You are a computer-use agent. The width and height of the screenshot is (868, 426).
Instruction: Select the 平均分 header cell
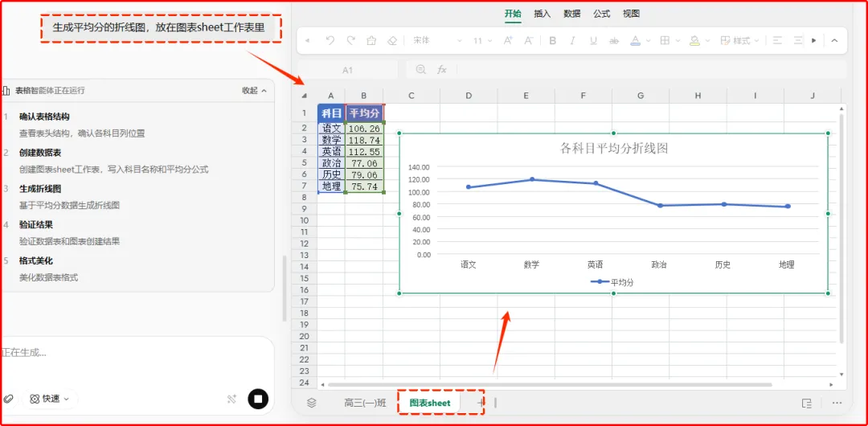(x=364, y=113)
